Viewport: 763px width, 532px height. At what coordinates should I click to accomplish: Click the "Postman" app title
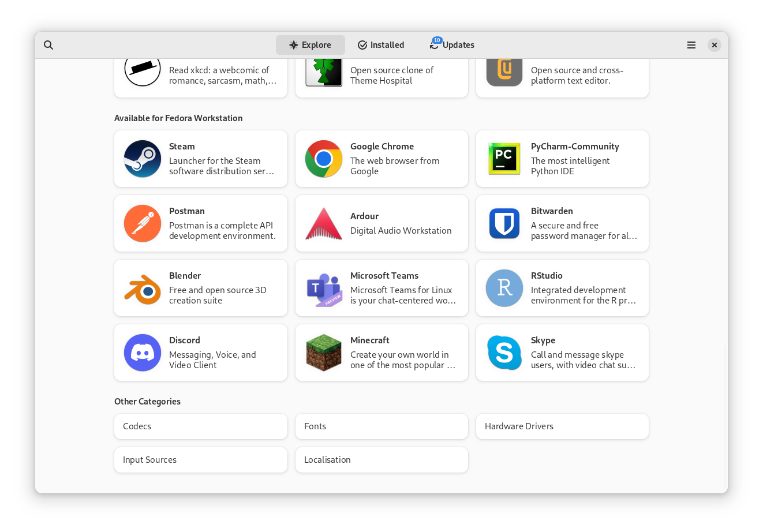187,211
